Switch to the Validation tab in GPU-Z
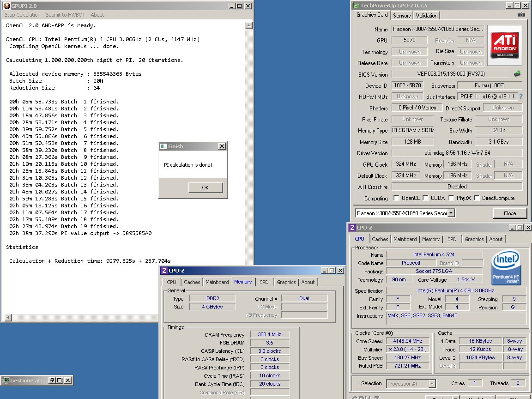532x399 pixels. click(427, 16)
